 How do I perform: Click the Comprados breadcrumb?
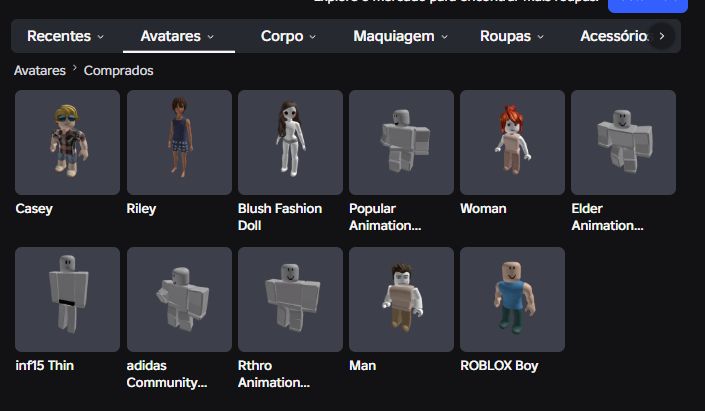(x=119, y=71)
